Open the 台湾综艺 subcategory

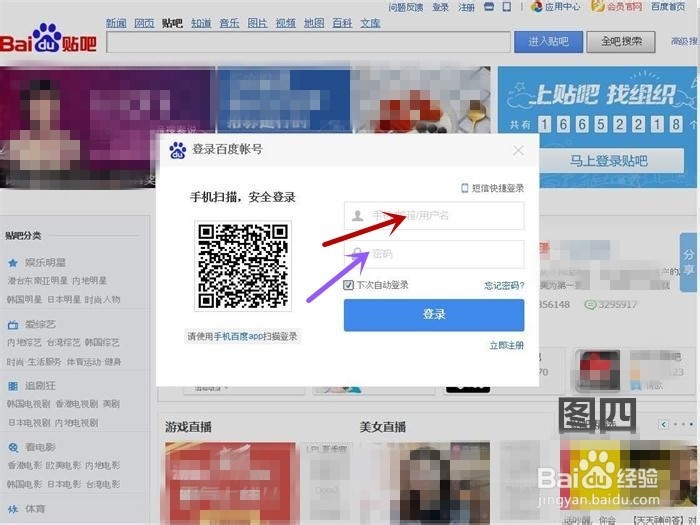63,342
